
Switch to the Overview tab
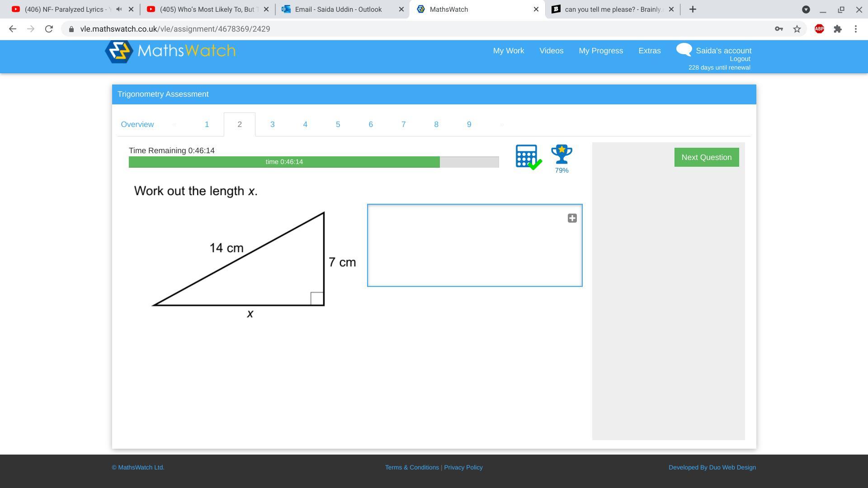coord(137,124)
